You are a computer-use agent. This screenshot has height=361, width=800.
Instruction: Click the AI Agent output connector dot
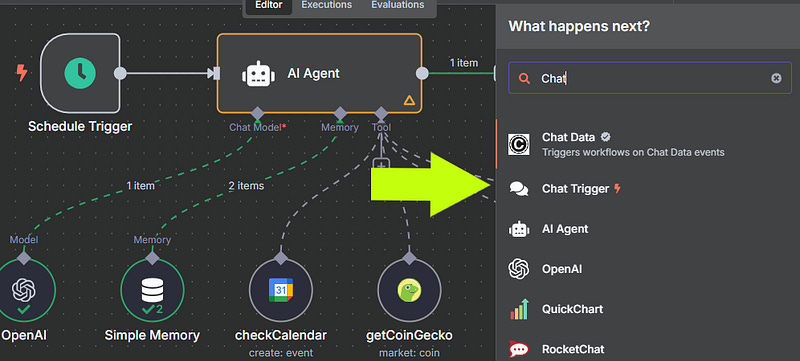422,73
